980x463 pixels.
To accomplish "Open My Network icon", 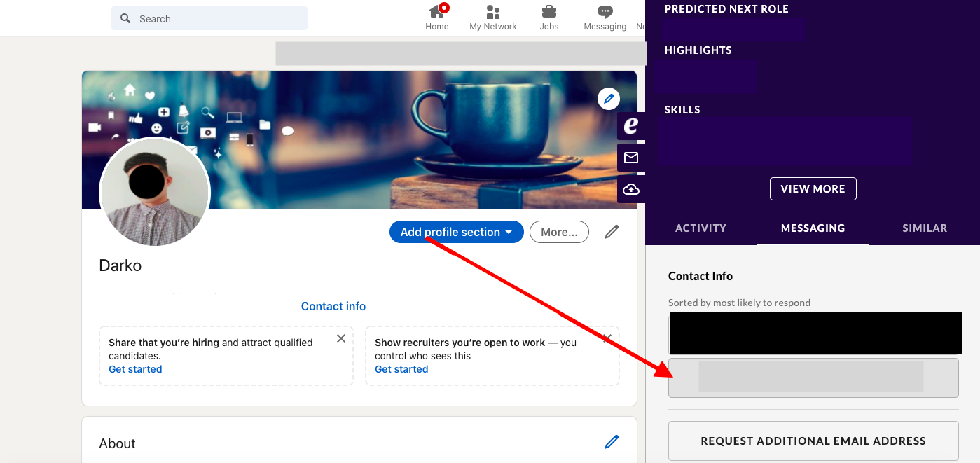I will click(x=493, y=12).
